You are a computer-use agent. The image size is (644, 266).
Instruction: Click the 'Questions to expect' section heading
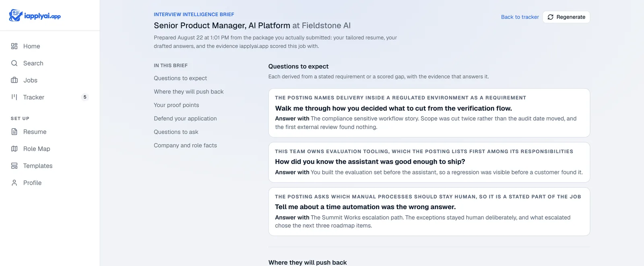(298, 66)
